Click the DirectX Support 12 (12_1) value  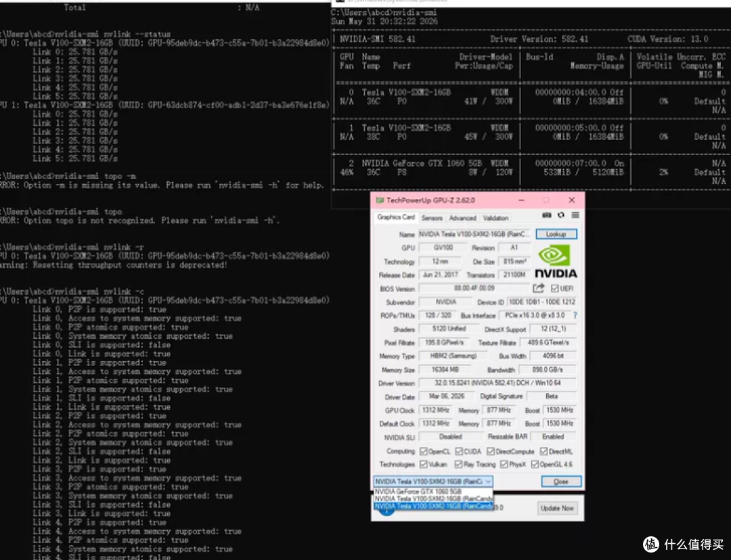tap(553, 329)
